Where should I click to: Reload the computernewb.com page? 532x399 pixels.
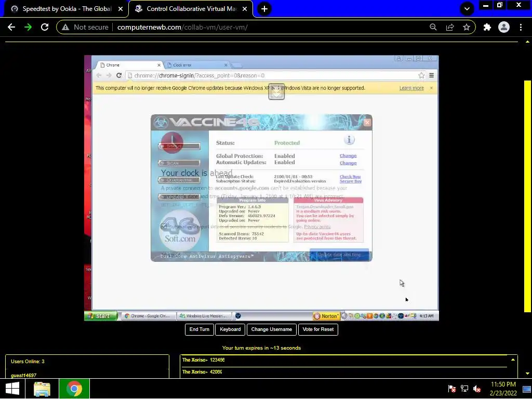click(x=45, y=27)
